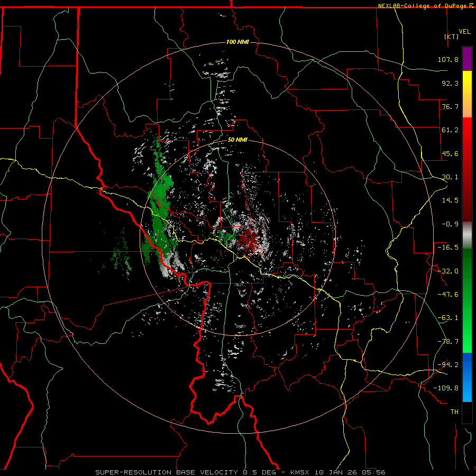
Task: Pick the yellow-orange segment of velocity scale
Action: click(467, 94)
